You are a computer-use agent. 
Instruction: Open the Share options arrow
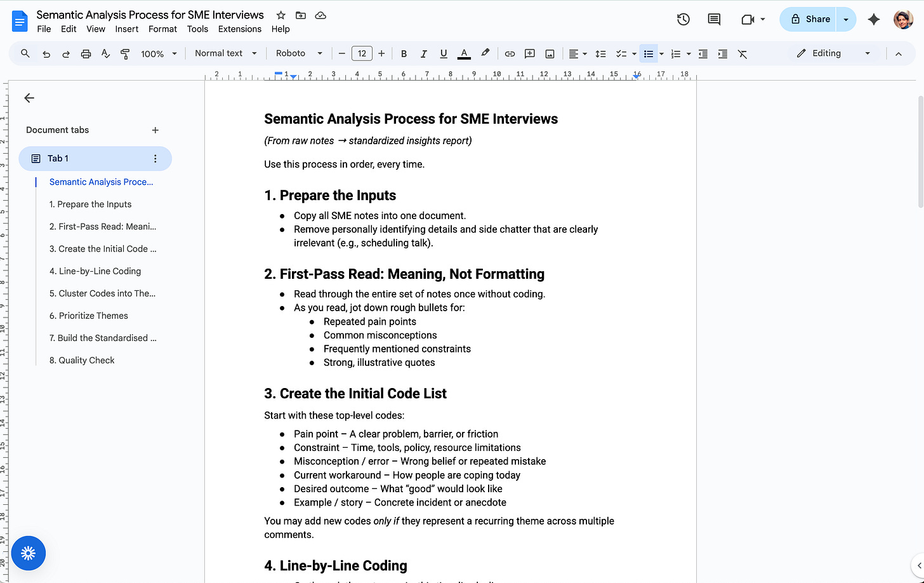[846, 20]
